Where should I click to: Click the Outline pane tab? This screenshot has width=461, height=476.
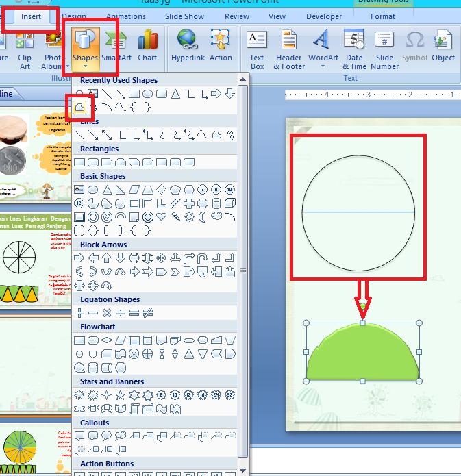pos(8,94)
